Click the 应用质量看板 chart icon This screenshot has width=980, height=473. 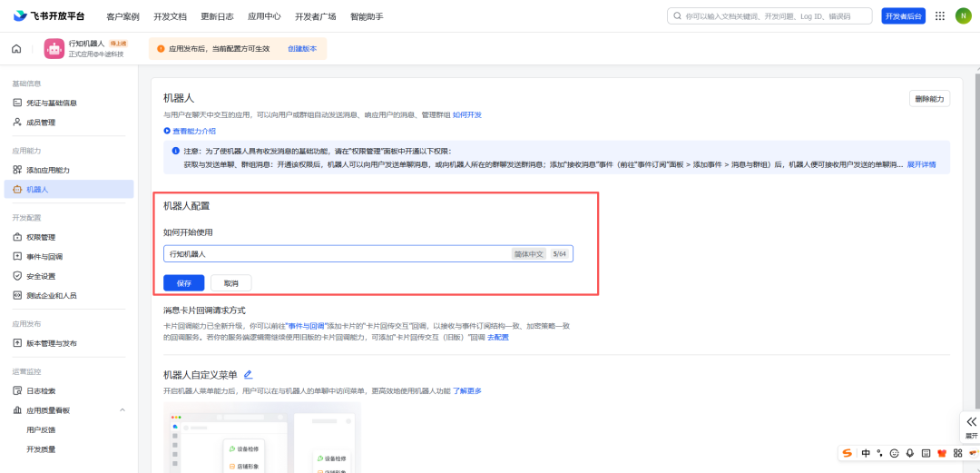[17, 410]
